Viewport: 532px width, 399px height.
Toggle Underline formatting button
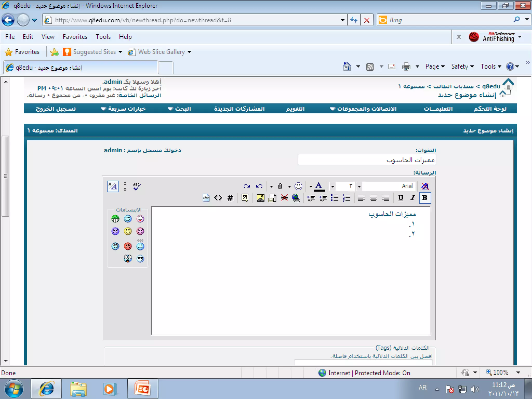coord(401,198)
